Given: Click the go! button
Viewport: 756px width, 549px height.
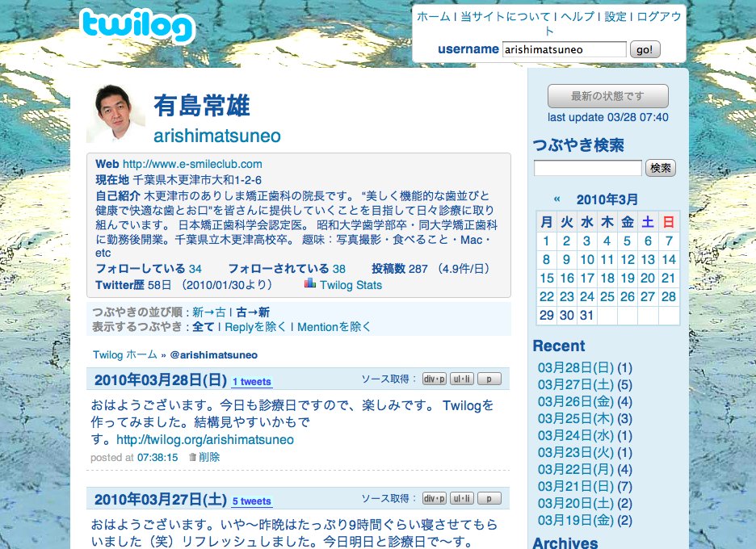Looking at the screenshot, I should pyautogui.click(x=645, y=49).
